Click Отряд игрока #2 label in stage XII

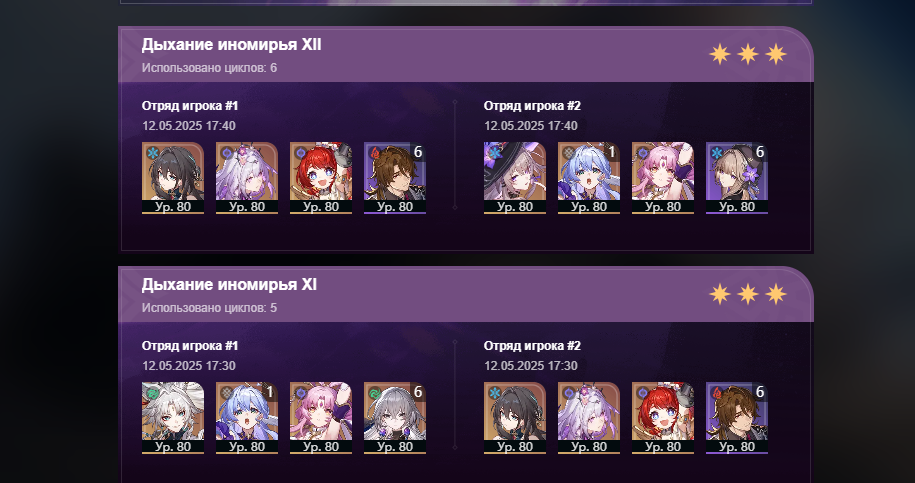(x=532, y=106)
